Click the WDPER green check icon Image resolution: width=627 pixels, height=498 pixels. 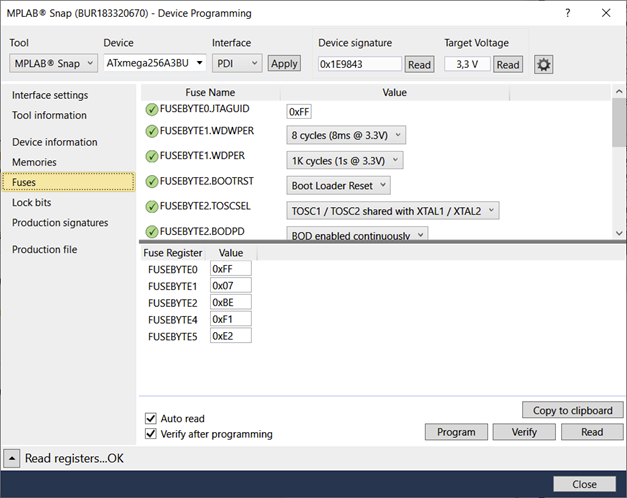pyautogui.click(x=152, y=156)
